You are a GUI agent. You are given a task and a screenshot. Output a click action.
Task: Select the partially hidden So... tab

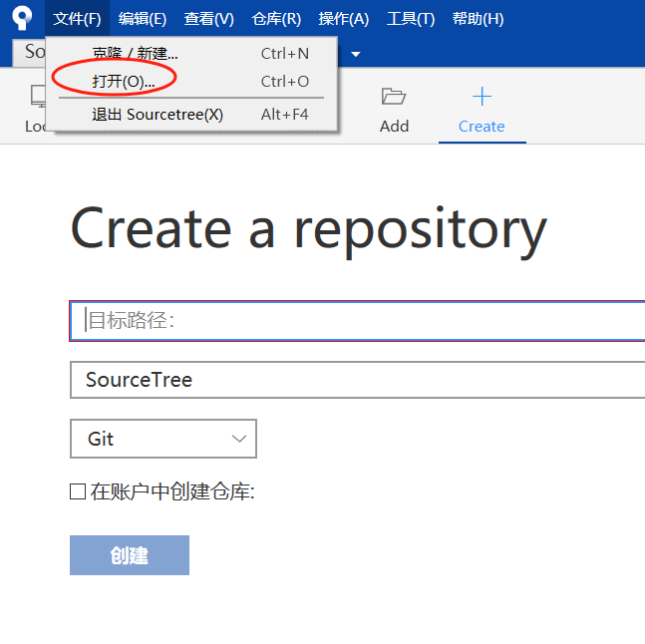point(29,52)
